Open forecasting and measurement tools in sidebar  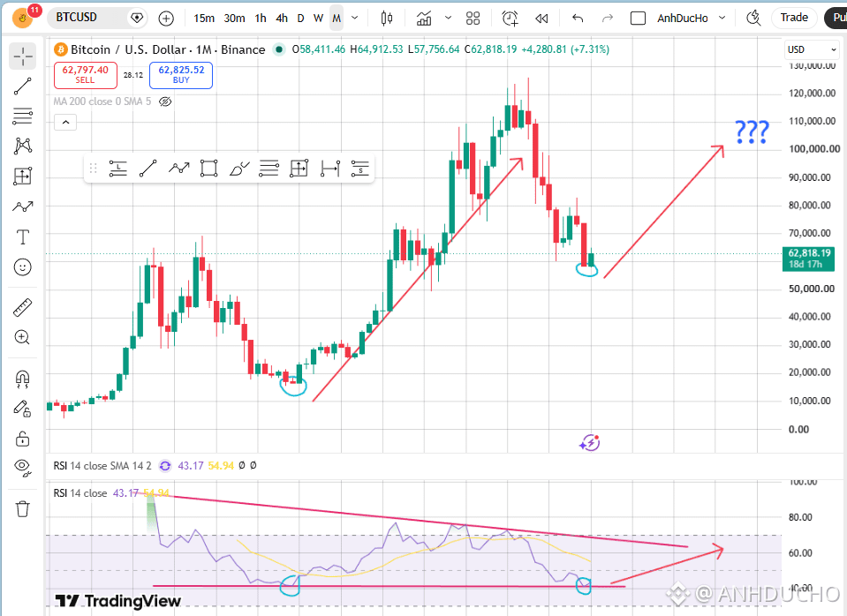(x=23, y=177)
